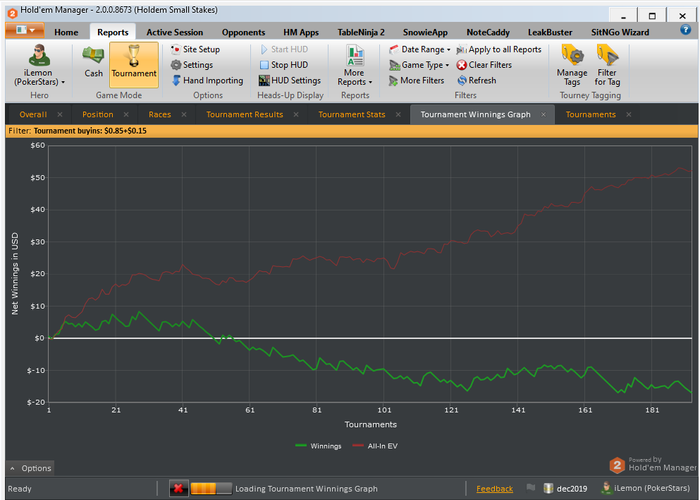Click Apply to all Reports
The image size is (700, 500).
pyautogui.click(x=499, y=50)
